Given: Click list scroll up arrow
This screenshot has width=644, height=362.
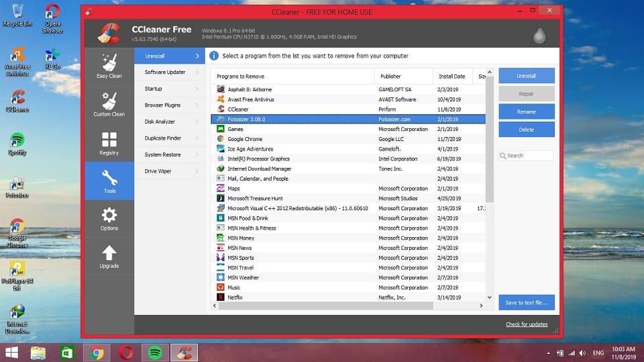Looking at the screenshot, I should point(490,73).
